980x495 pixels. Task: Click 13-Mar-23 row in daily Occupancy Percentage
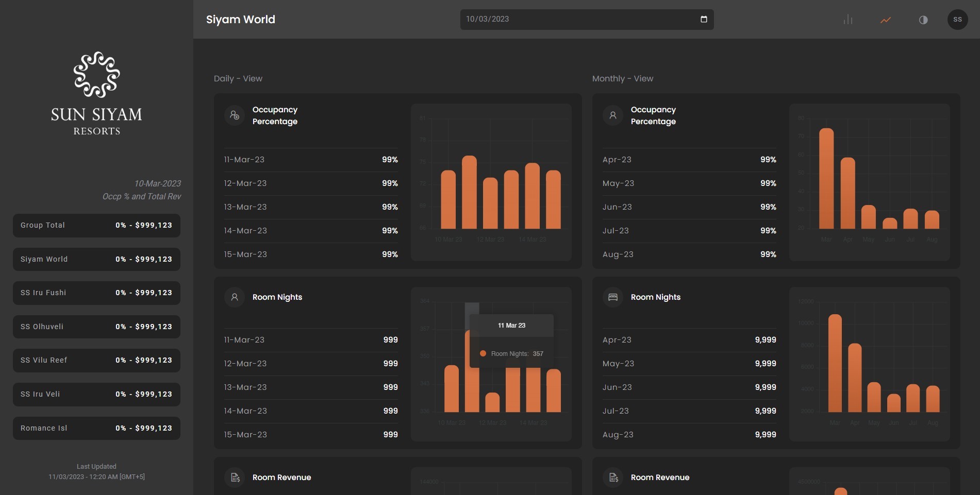click(x=311, y=207)
